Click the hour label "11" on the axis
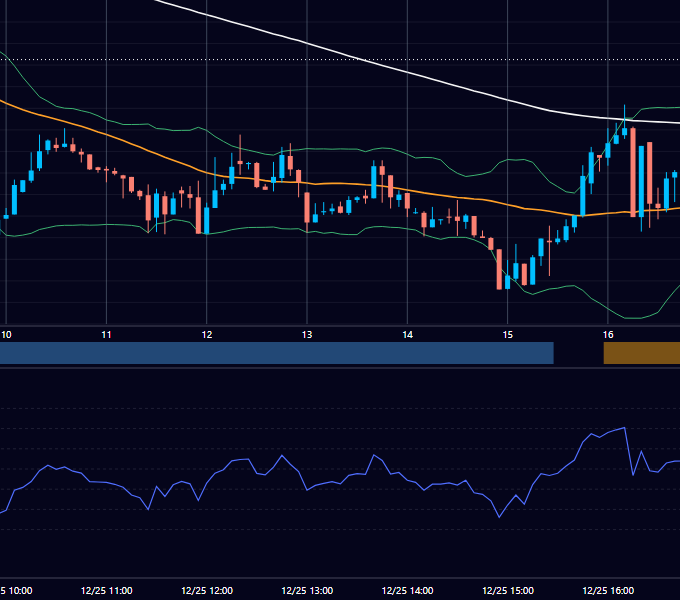 point(106,335)
